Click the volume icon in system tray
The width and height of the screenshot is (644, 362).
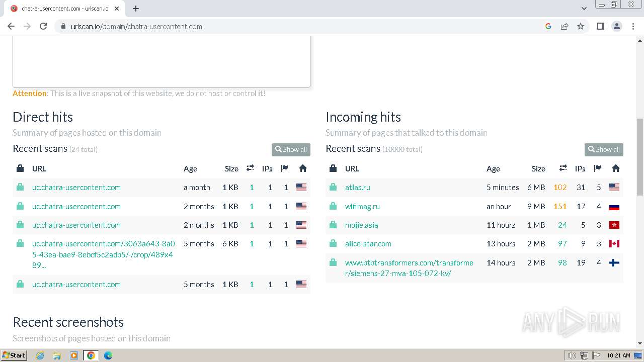(x=572, y=355)
